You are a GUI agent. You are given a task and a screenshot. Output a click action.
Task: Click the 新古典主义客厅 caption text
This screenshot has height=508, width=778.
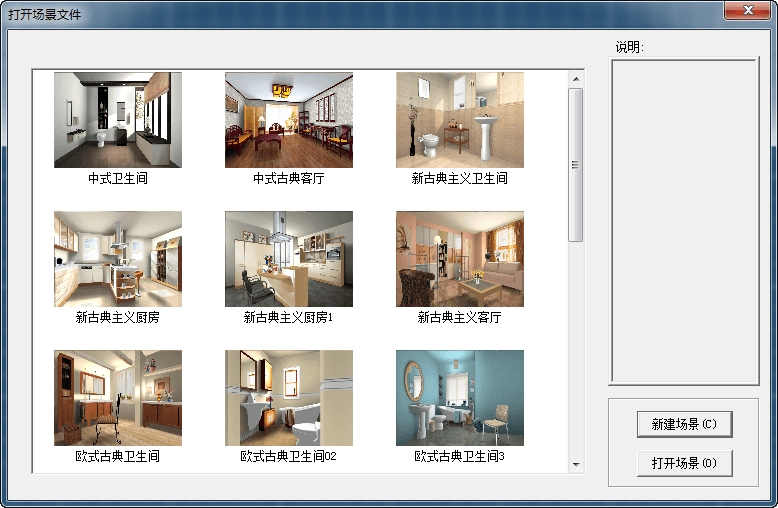click(460, 318)
